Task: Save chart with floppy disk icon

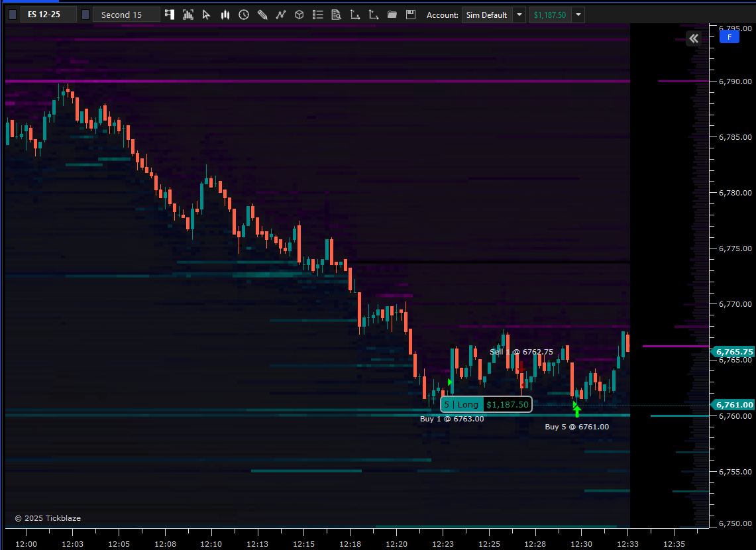Action: coord(411,15)
